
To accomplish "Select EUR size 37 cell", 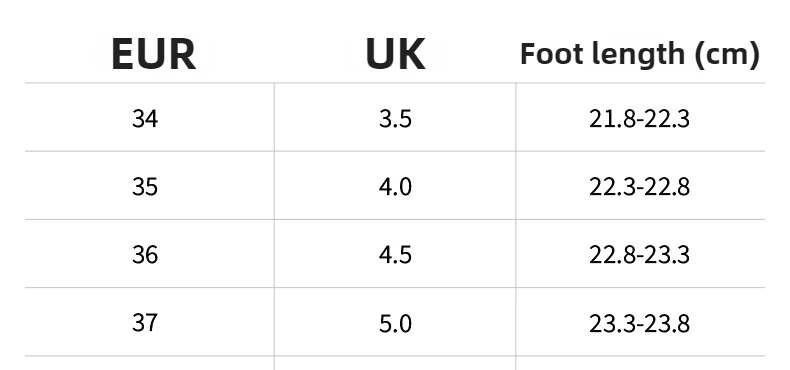I will pyautogui.click(x=145, y=323).
